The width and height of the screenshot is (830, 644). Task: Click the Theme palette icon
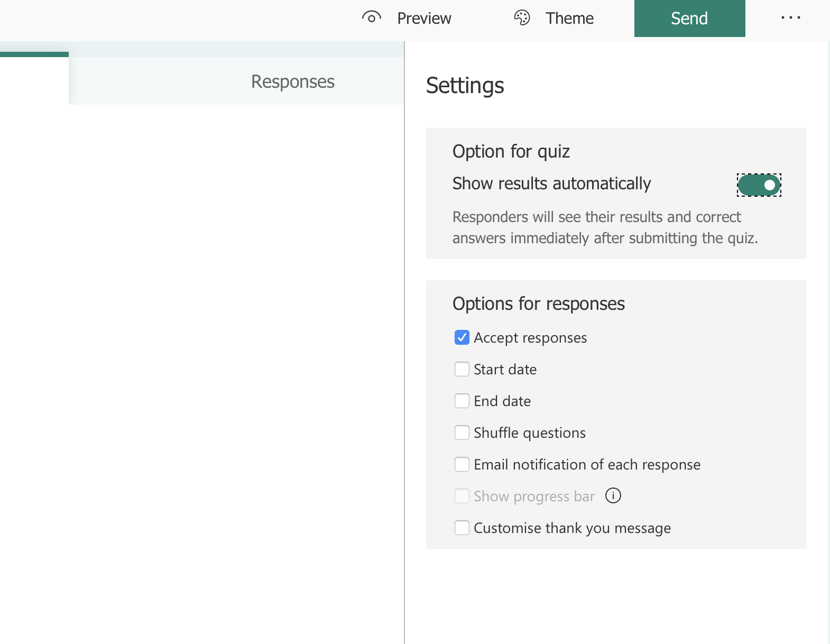pos(522,18)
